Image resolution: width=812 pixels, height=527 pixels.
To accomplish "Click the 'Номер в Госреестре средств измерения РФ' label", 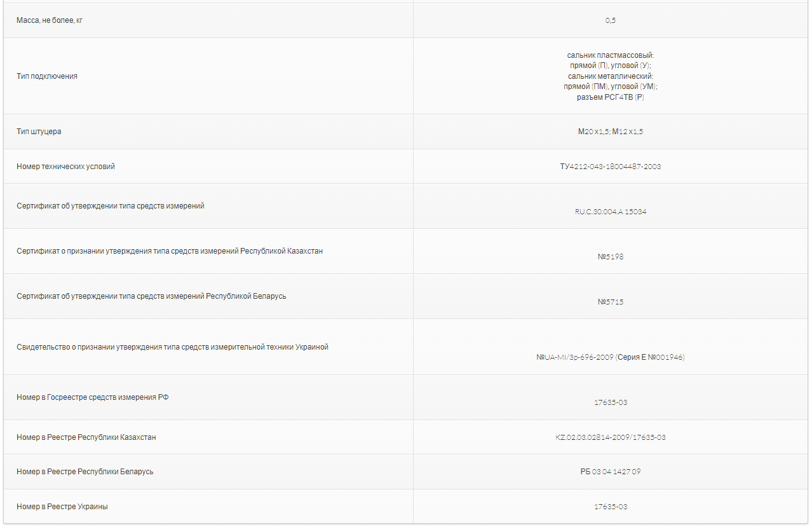I will (x=93, y=397).
